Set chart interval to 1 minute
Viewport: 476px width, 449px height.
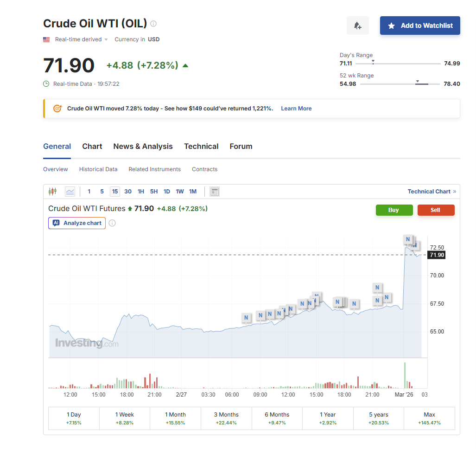coord(89,192)
